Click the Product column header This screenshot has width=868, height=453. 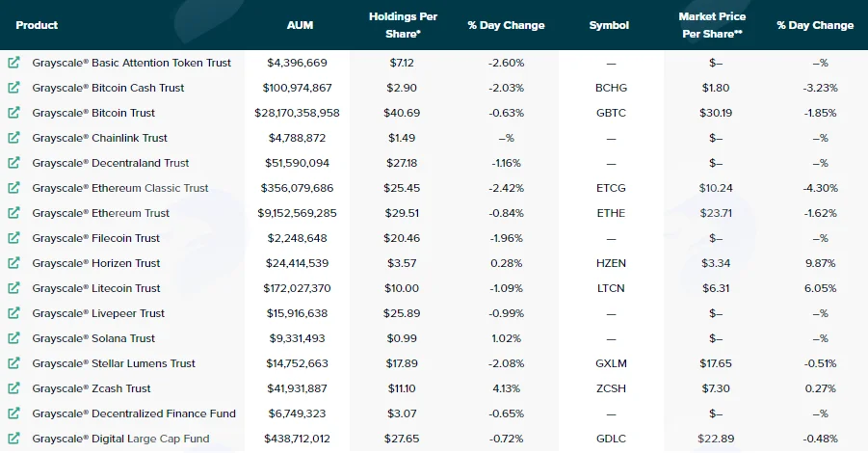pyautogui.click(x=37, y=25)
